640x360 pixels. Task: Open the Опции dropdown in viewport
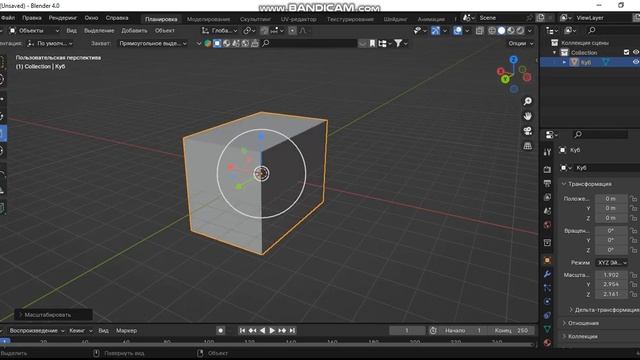(521, 43)
